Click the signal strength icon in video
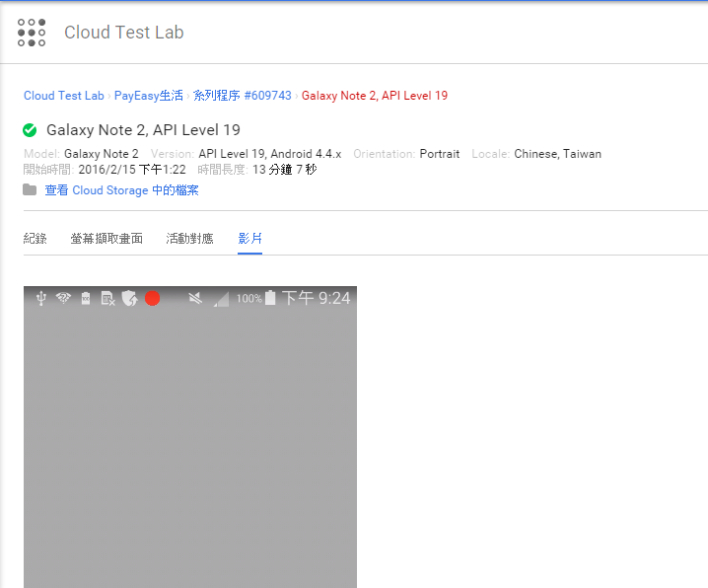This screenshot has width=708, height=588. tap(221, 299)
